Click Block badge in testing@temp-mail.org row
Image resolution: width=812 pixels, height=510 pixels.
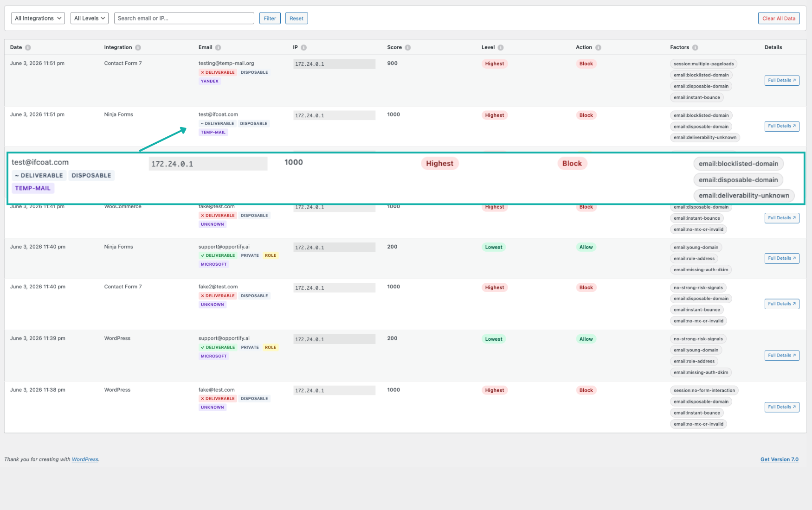tap(586, 64)
